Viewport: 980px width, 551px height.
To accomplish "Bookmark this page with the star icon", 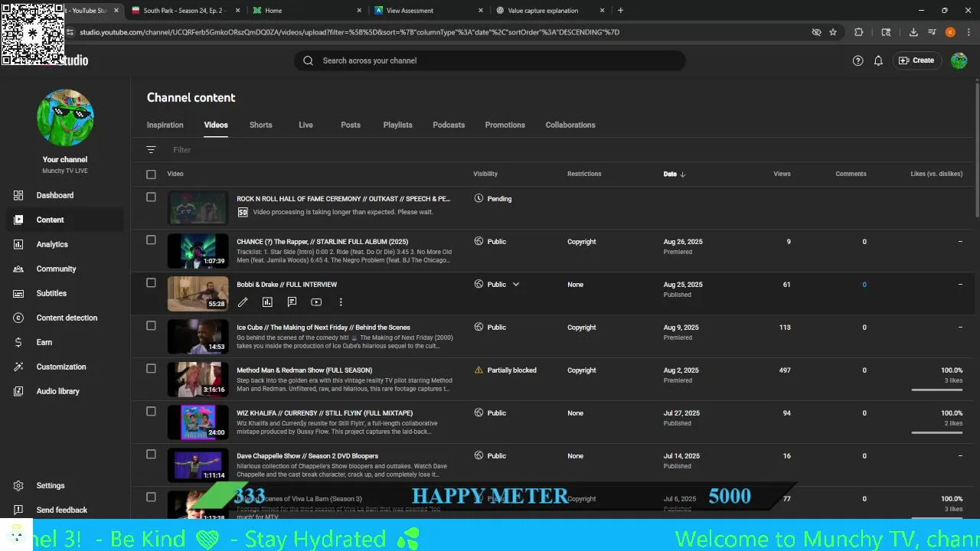I will [x=833, y=32].
